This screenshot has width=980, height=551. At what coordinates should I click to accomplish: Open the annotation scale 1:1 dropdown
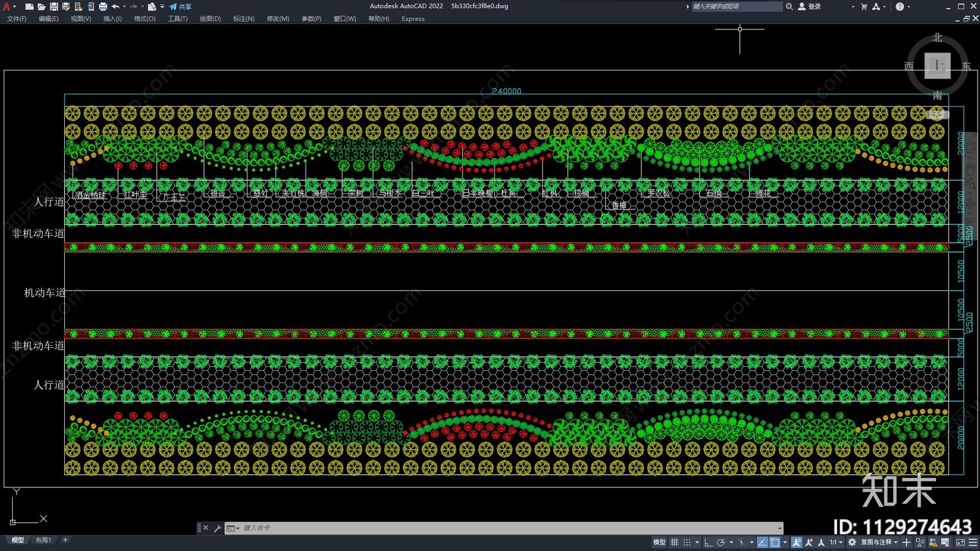[x=836, y=542]
